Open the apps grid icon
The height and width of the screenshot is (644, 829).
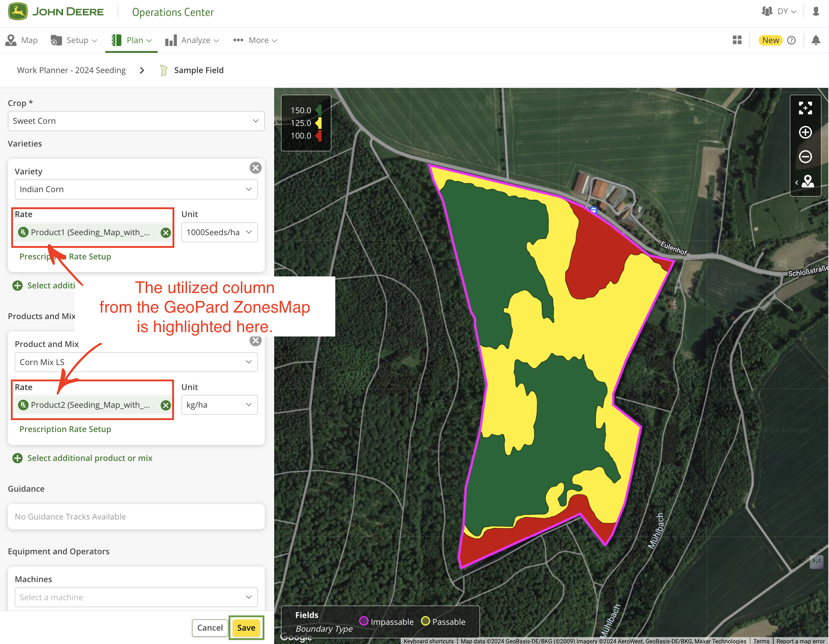[737, 40]
